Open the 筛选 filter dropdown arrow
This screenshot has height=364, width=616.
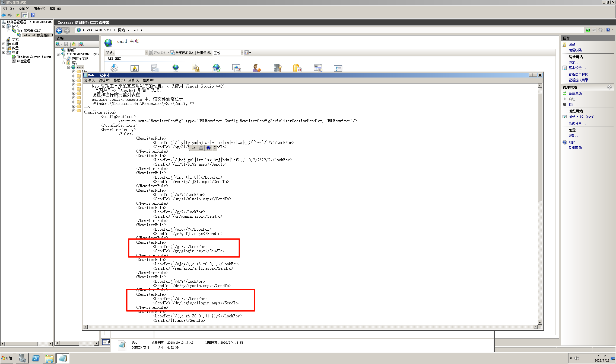(147, 53)
